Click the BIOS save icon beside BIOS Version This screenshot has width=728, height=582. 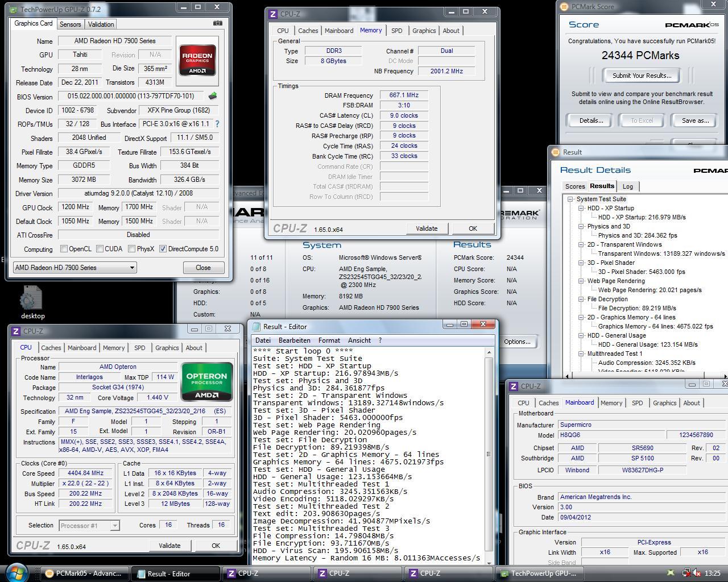click(x=213, y=96)
